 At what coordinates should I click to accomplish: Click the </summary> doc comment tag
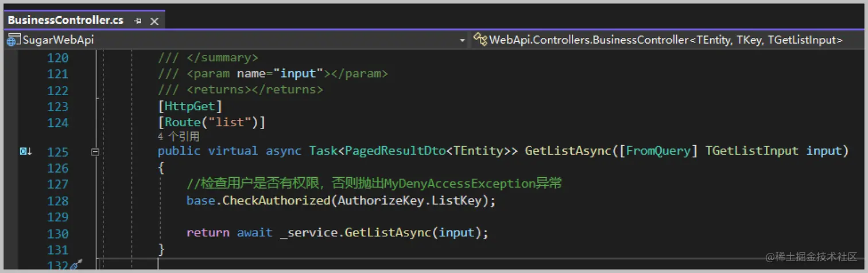tap(222, 57)
